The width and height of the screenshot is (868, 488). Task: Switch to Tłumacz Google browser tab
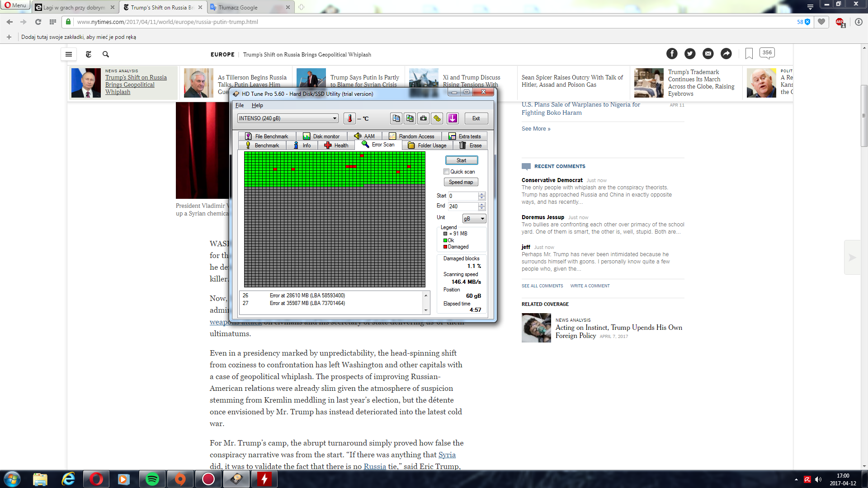tap(250, 7)
